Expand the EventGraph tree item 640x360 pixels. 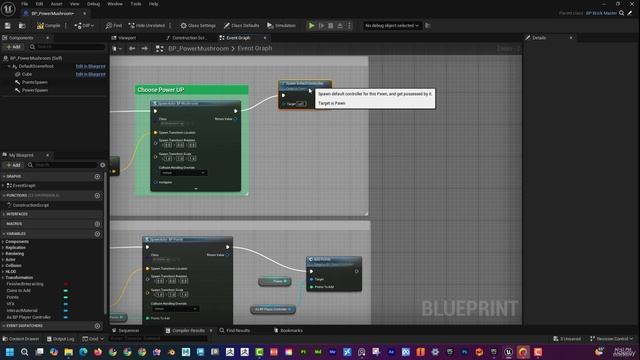[x=4, y=186]
